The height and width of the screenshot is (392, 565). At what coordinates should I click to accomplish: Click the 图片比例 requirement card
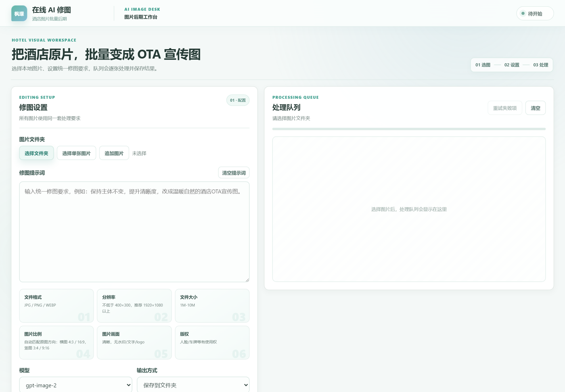(56, 342)
